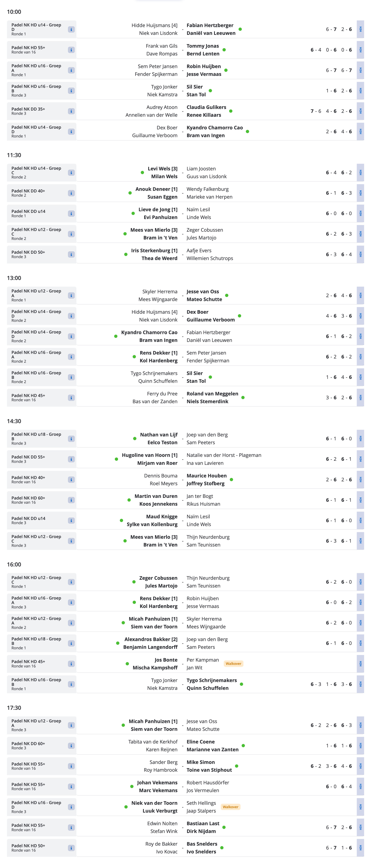Open H2H for Hertzberger versus Huijsmans 10:00 match
Screen dimensions: 373x868
click(360, 29)
